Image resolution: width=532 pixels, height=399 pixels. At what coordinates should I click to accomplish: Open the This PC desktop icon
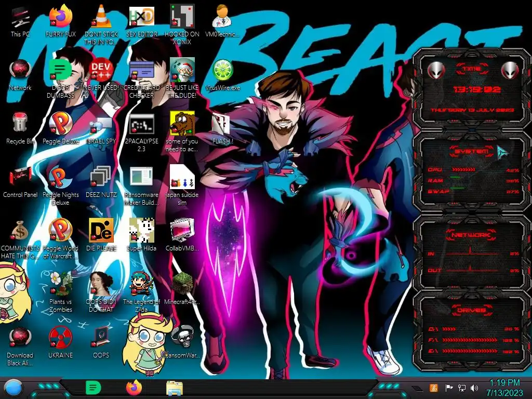coord(20,22)
